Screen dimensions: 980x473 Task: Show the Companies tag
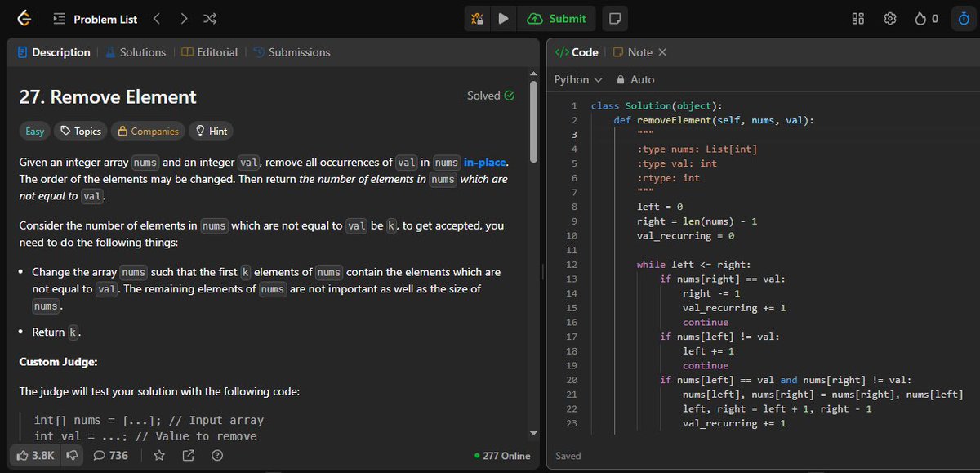click(x=148, y=131)
